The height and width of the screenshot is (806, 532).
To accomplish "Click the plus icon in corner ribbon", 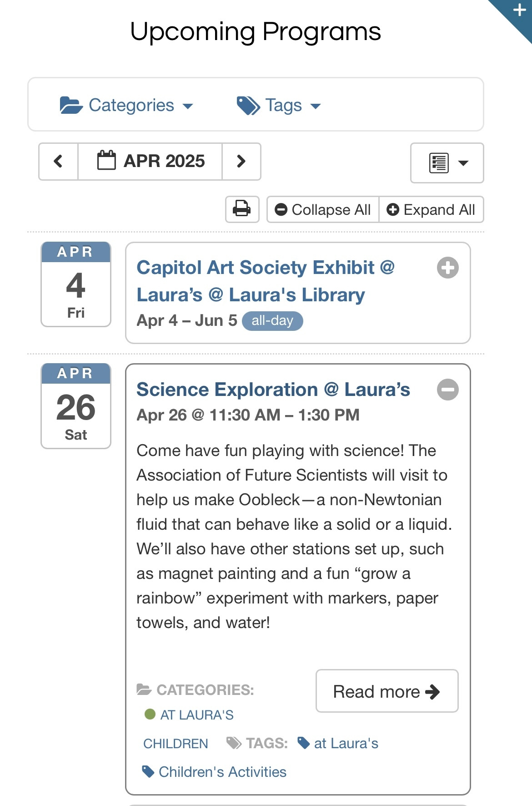I will click(519, 10).
